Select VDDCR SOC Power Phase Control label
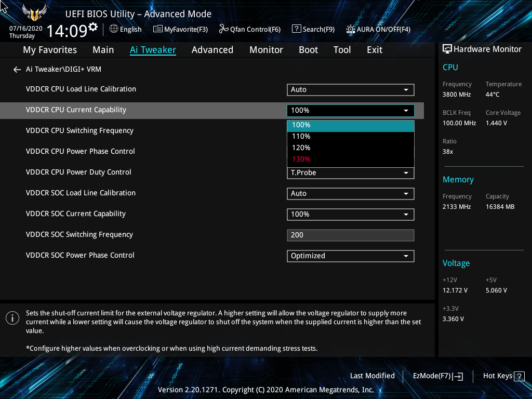Viewport: 532px width, 399px height. [x=80, y=256]
